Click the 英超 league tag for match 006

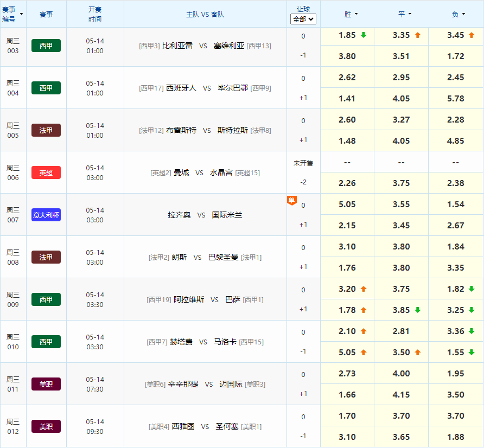click(46, 172)
